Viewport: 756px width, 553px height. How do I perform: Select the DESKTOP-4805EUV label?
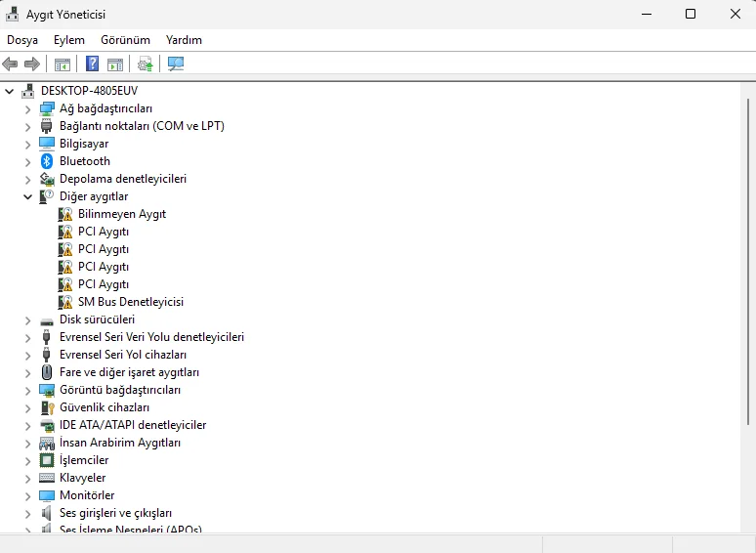89,91
